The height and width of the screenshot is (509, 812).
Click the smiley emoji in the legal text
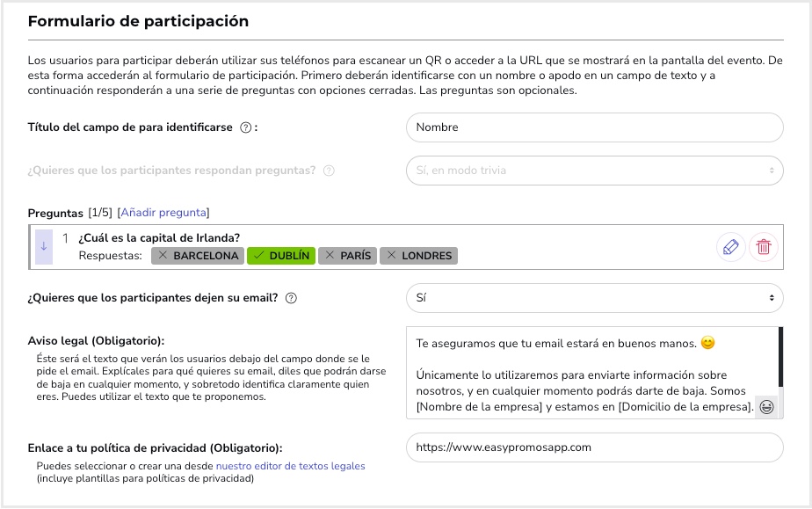click(x=708, y=343)
